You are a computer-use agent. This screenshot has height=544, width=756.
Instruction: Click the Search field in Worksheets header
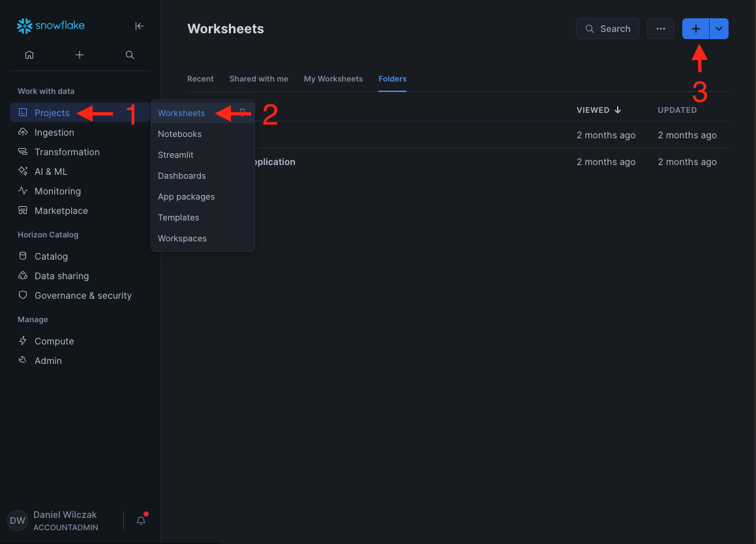607,29
